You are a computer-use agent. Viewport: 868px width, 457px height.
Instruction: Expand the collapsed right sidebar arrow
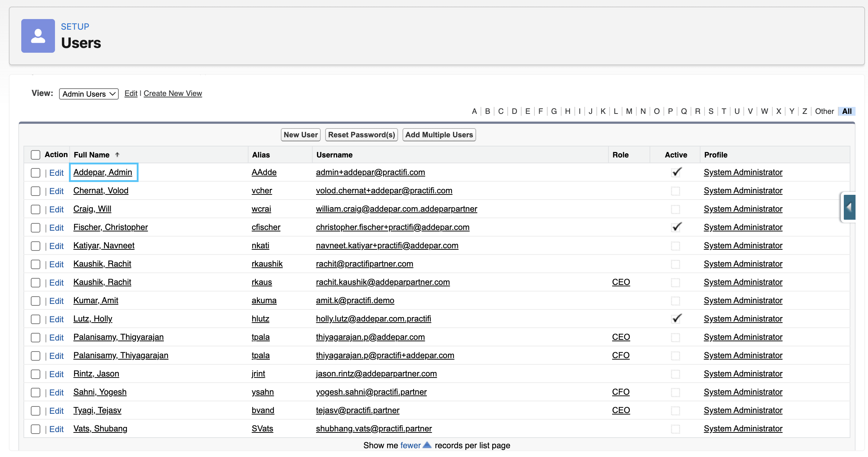coord(849,207)
